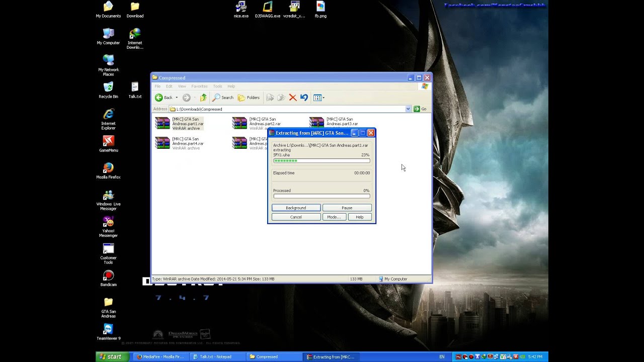Open the Edit menu in Compressed window
644x362 pixels.
pyautogui.click(x=169, y=86)
